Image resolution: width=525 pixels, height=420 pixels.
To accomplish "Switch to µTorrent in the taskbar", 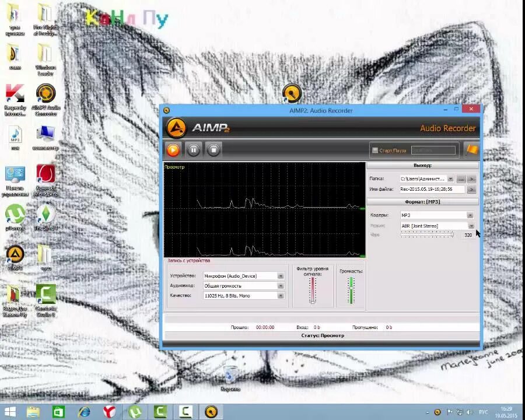I will [135, 412].
